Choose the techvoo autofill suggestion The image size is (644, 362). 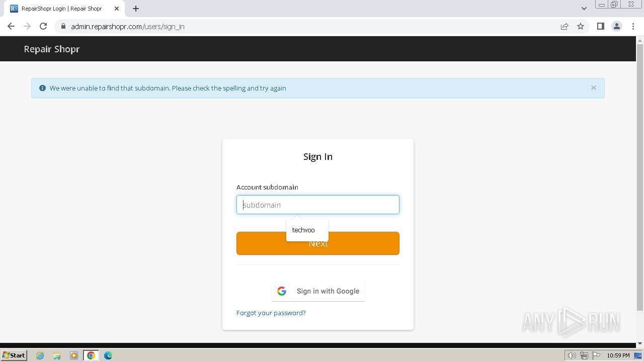[307, 230]
